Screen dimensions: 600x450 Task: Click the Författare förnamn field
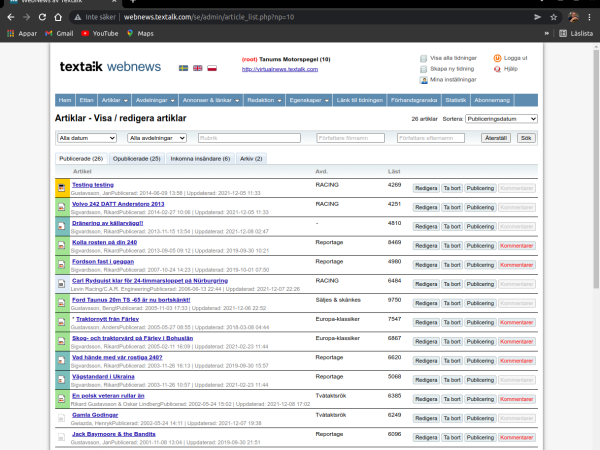[x=351, y=138]
